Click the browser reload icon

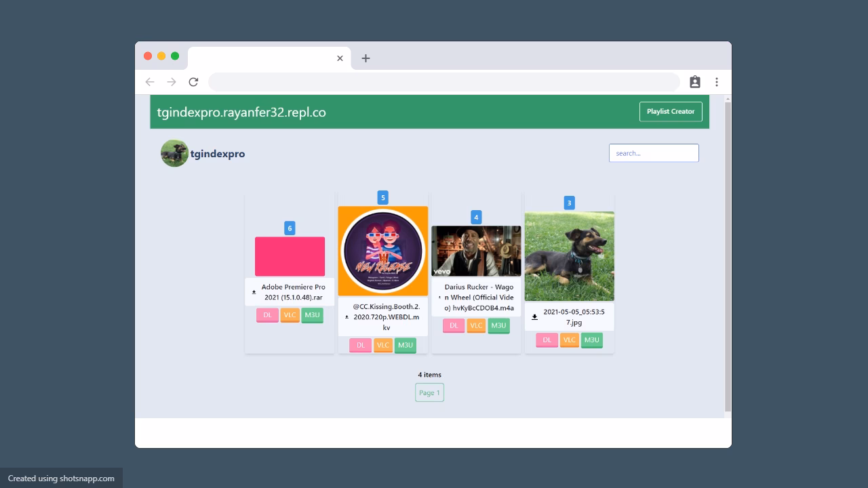coord(193,82)
